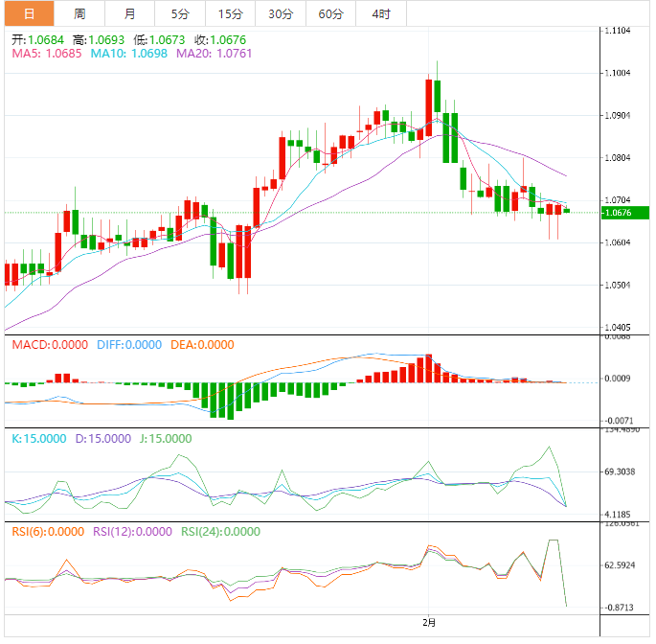Switch to the 5分 timeframe
The height and width of the screenshot is (644, 656).
coord(180,13)
